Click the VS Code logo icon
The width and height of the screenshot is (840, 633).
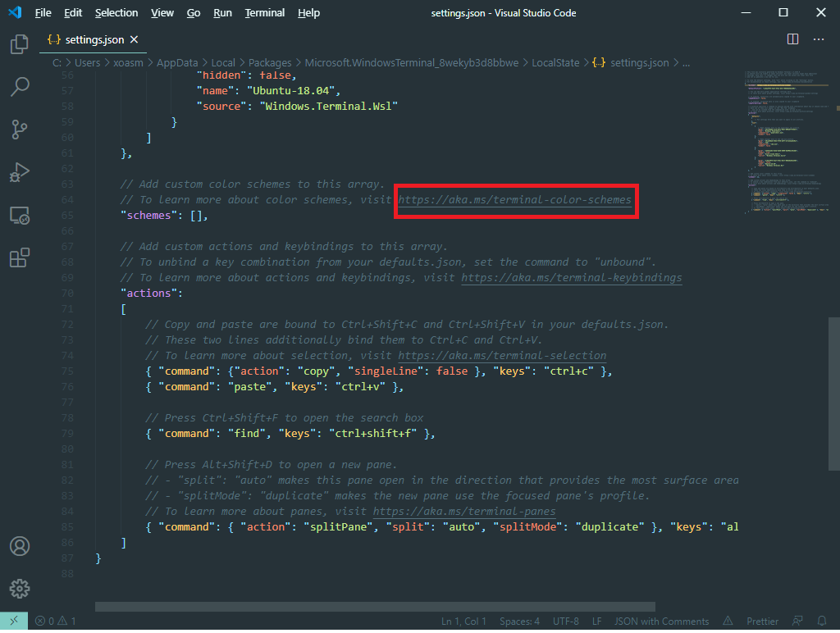15,12
